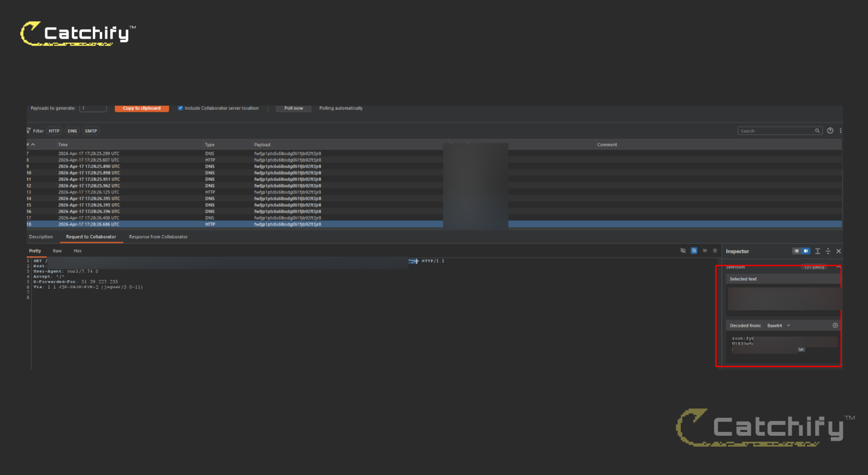The image size is (868, 475).
Task: Open Response from Collaborator tab
Action: pos(158,237)
